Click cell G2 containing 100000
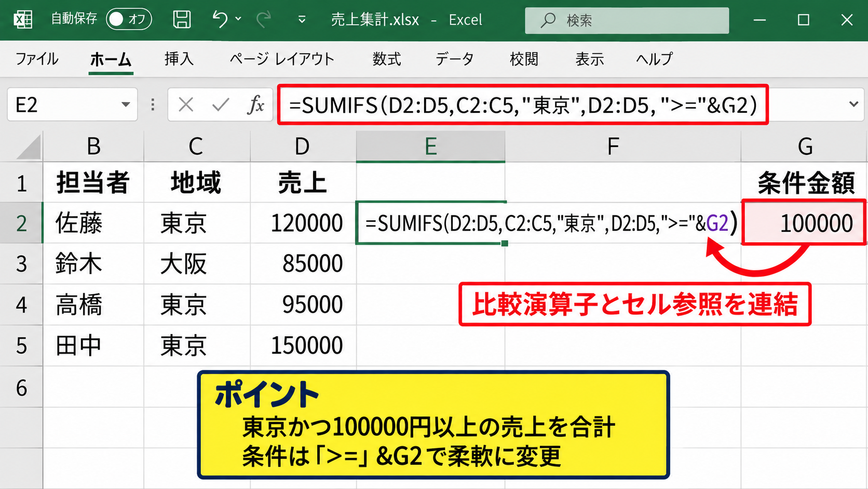This screenshot has height=489, width=868. click(804, 222)
